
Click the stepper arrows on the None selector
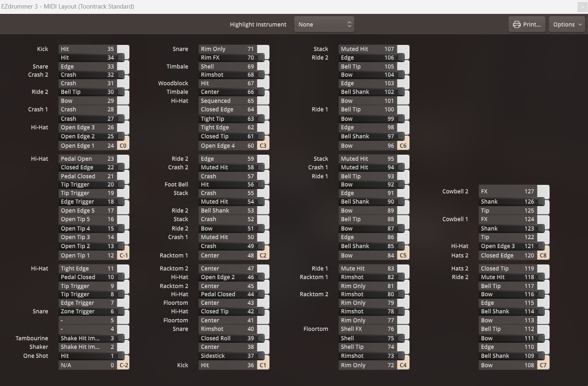coord(349,24)
